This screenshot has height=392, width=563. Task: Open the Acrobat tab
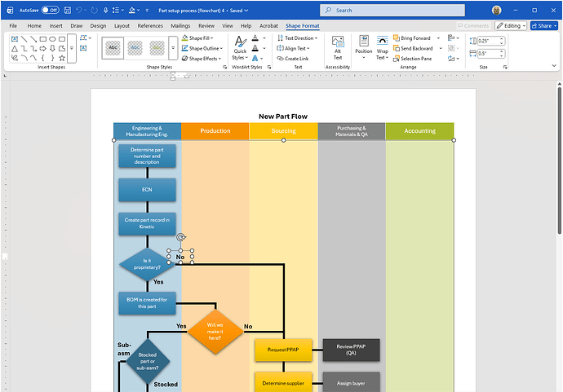(268, 26)
